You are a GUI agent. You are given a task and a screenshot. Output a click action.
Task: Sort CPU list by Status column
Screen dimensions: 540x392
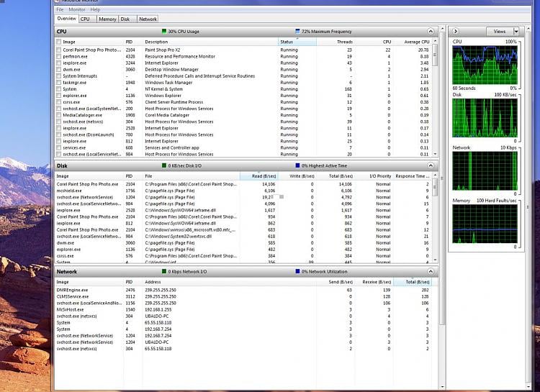tap(297, 42)
